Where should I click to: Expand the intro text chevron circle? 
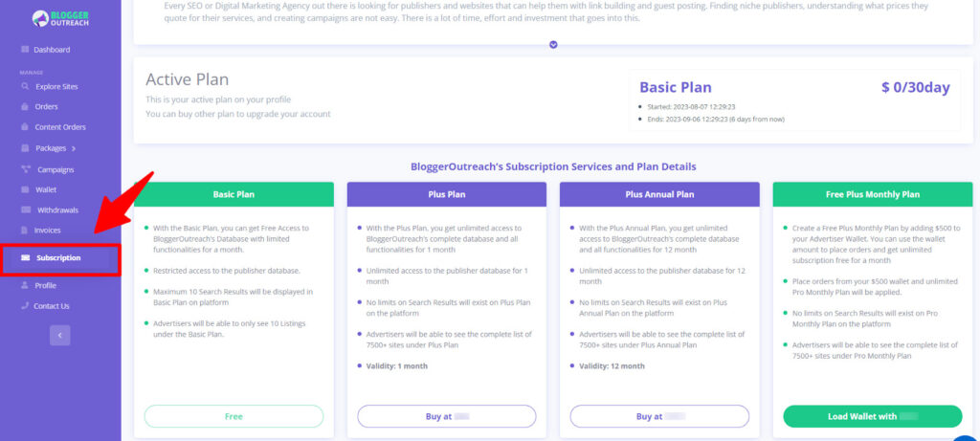[553, 45]
